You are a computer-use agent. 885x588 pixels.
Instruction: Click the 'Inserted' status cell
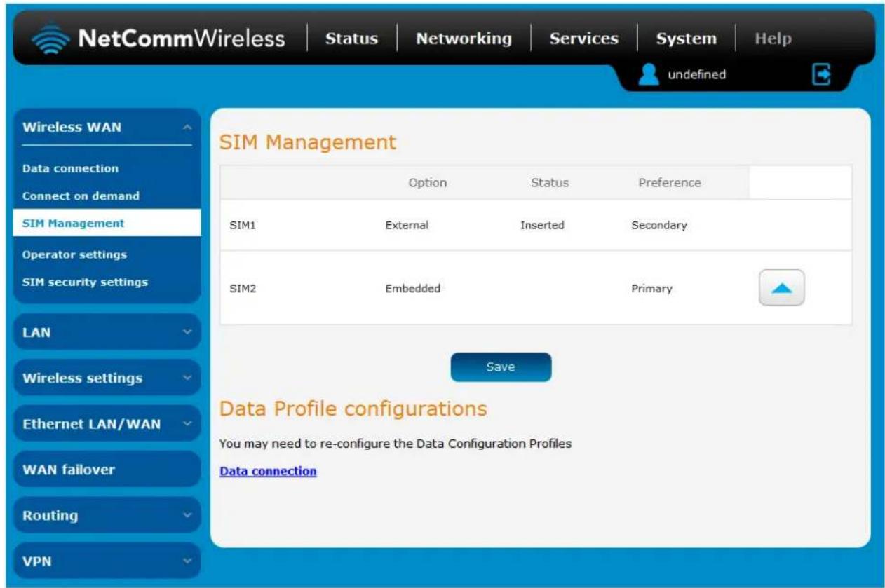click(542, 226)
